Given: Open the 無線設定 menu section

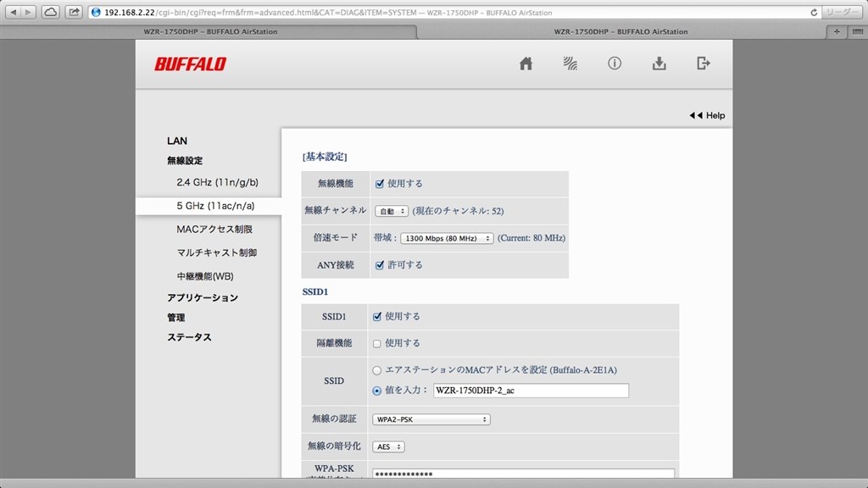Looking at the screenshot, I should pyautogui.click(x=185, y=160).
